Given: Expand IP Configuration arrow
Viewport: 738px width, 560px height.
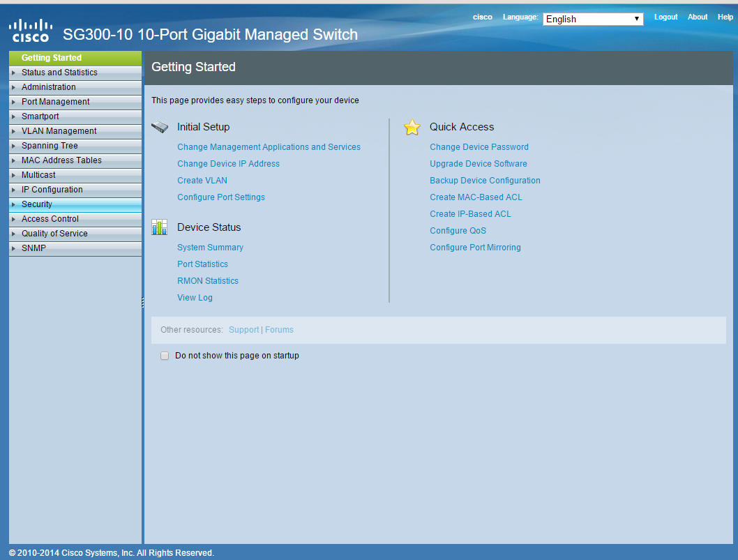Looking at the screenshot, I should point(14,190).
